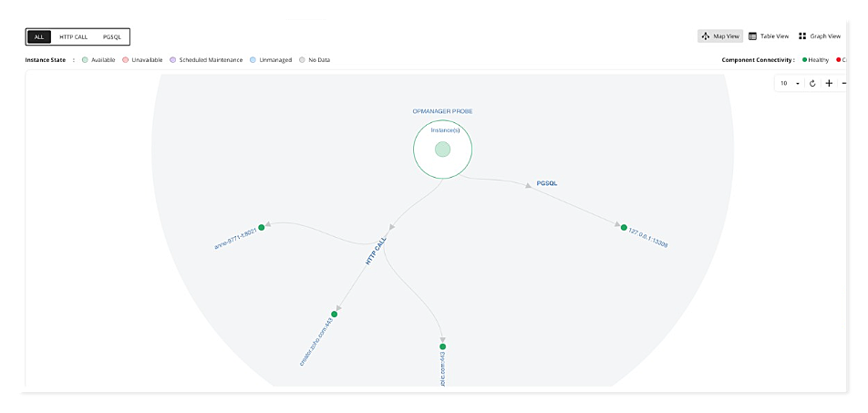The height and width of the screenshot is (413, 868).
Task: Zoom in with the plus icon
Action: click(829, 83)
